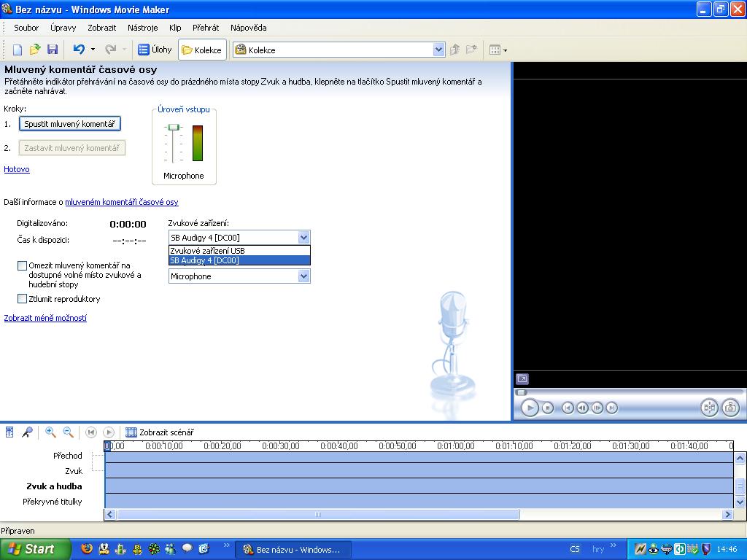Choose Zvukové zařízení USB from the list
Screen dimensions: 747x560
239,251
